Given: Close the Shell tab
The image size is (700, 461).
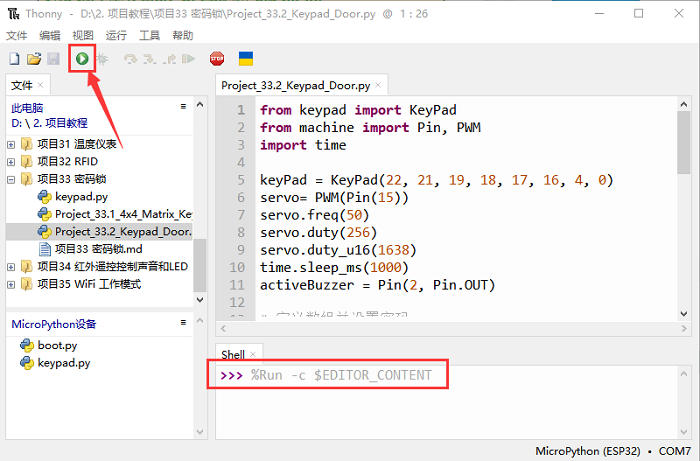Looking at the screenshot, I should (x=253, y=355).
